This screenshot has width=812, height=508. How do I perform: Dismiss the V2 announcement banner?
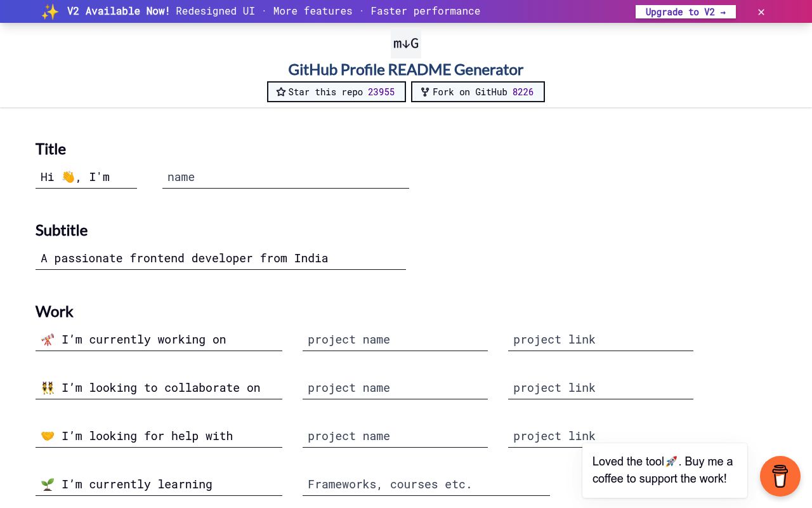pos(761,12)
